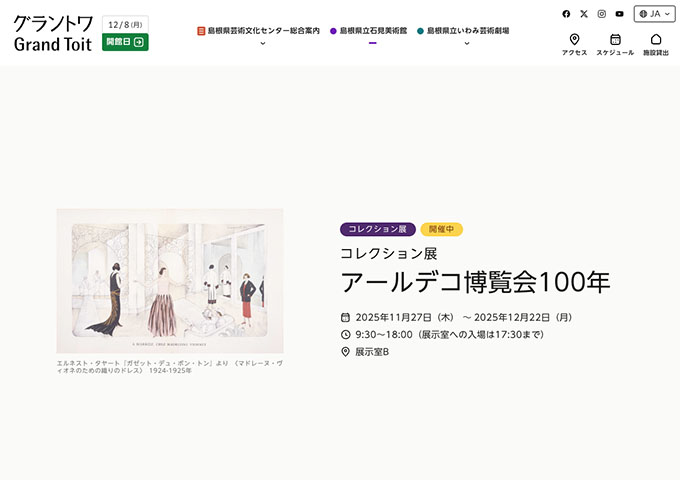Open the YouTube social icon
This screenshot has height=480, width=680.
619,14
